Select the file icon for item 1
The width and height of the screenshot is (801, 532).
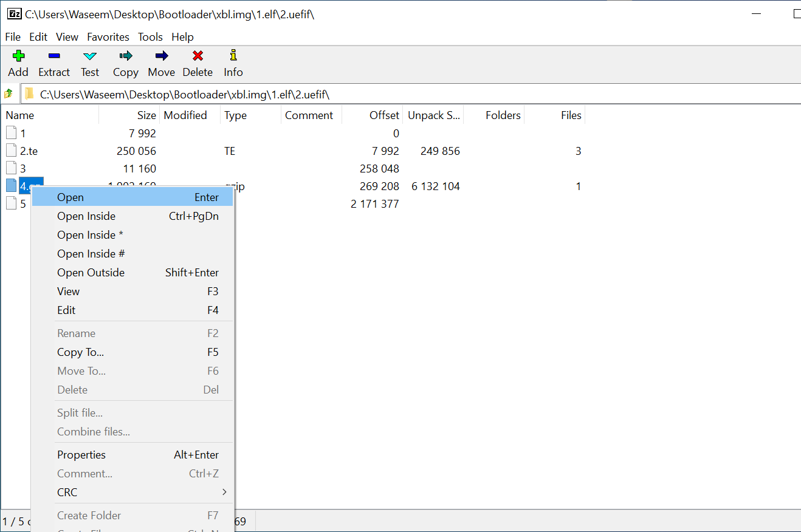coord(11,133)
